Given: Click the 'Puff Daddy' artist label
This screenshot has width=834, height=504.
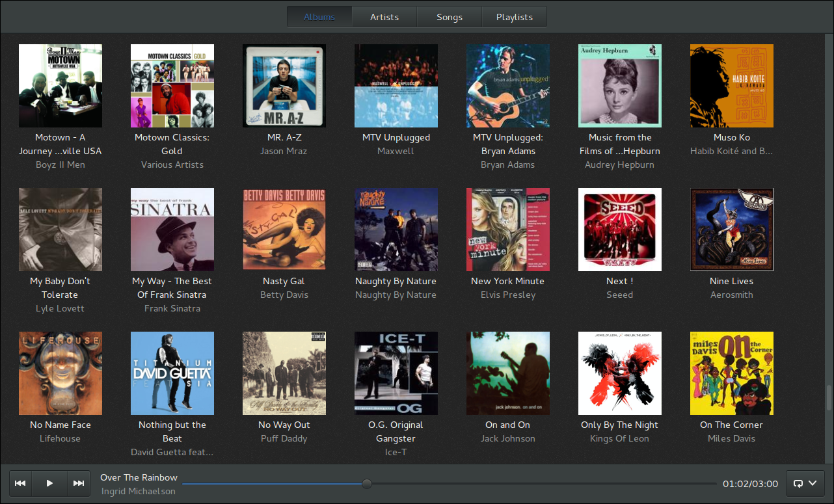Looking at the screenshot, I should (284, 438).
